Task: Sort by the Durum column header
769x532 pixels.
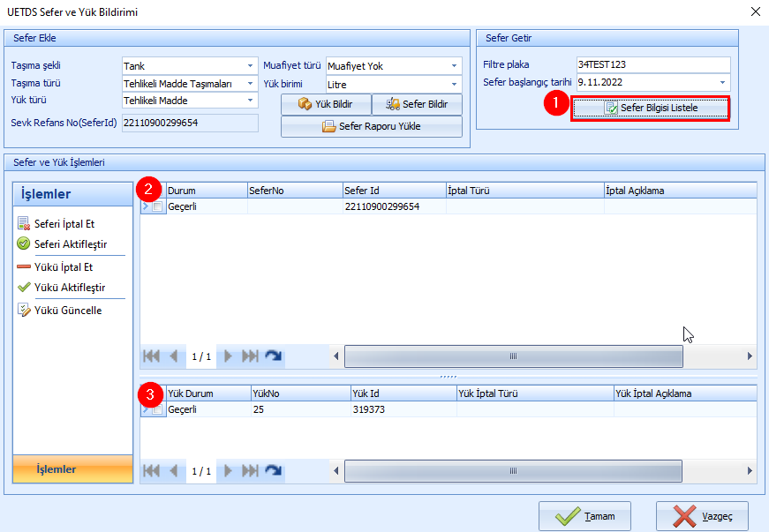Action: coord(207,191)
